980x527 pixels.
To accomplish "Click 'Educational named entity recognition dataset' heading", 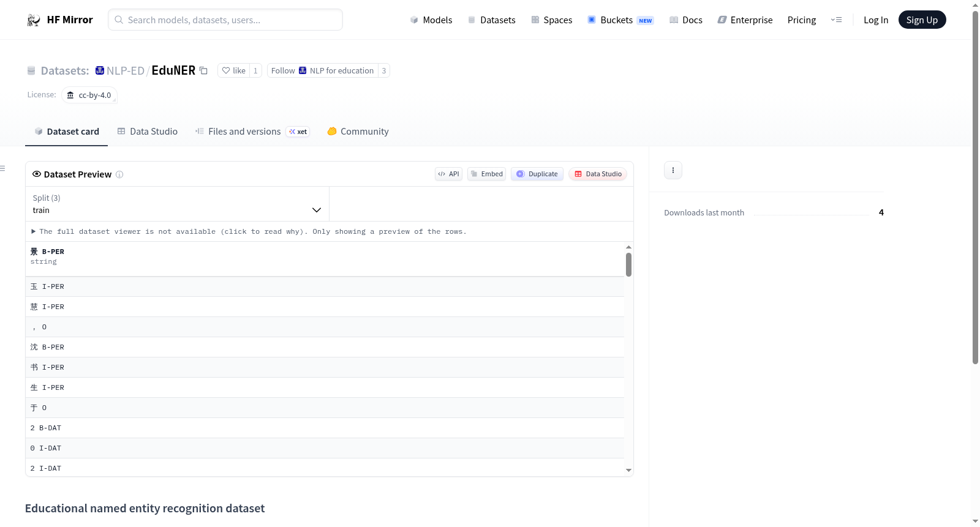I will pos(145,509).
